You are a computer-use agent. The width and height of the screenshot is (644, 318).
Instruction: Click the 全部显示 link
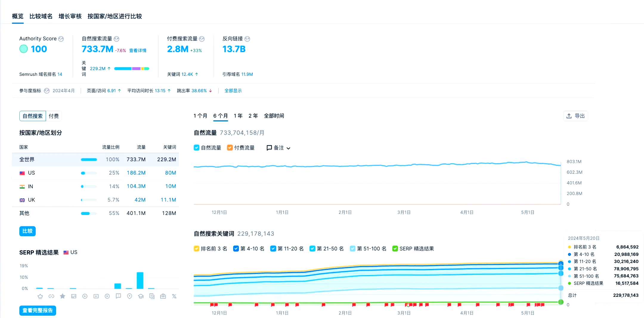(x=233, y=91)
